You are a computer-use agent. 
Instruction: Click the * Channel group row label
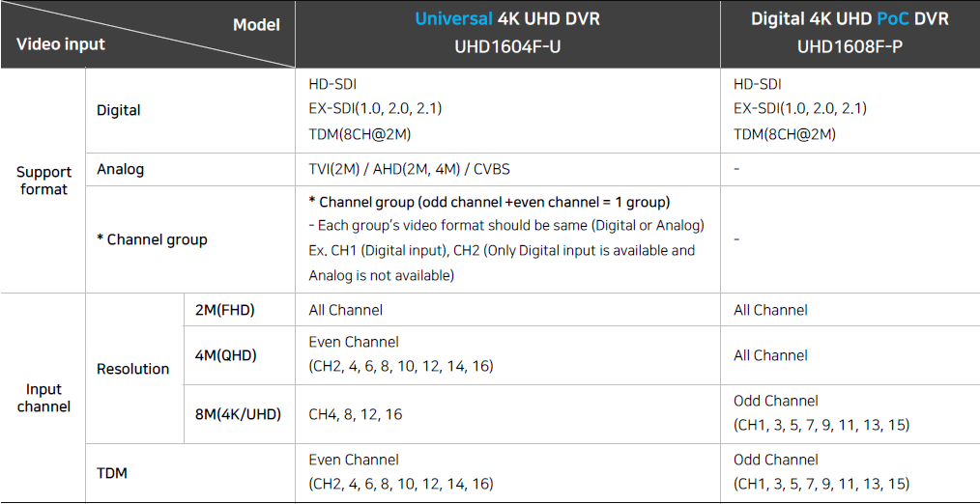(x=152, y=239)
